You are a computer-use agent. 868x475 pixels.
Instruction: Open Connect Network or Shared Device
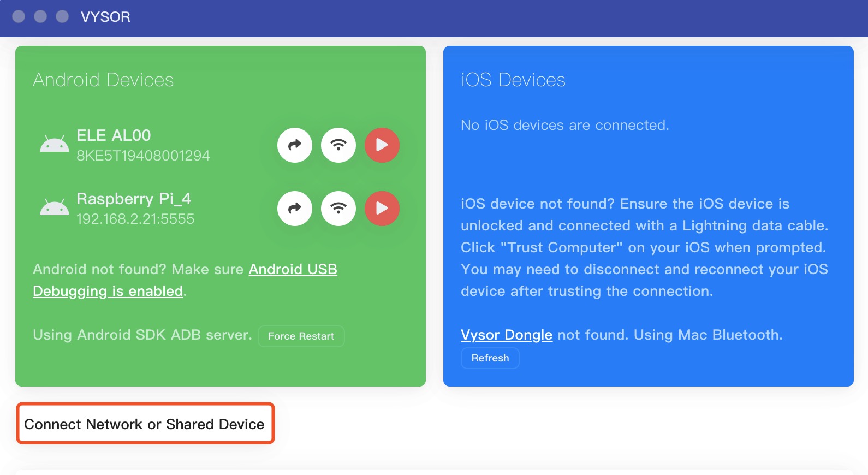tap(145, 424)
